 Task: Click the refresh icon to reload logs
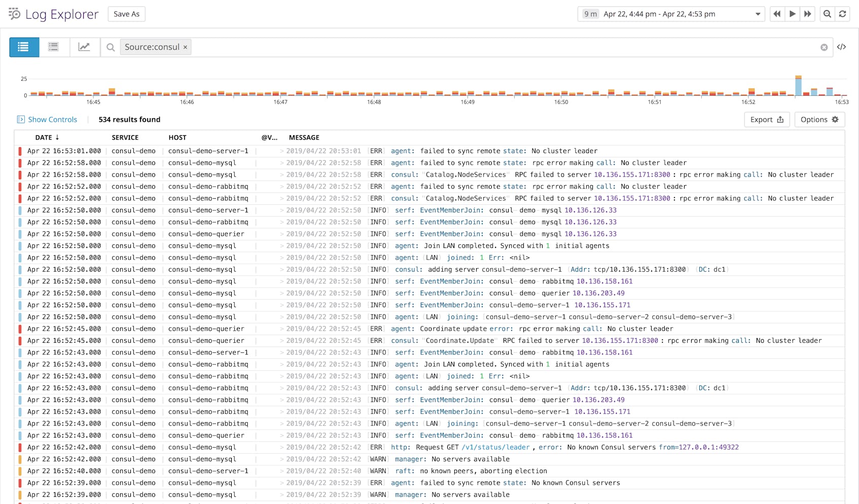click(x=842, y=14)
